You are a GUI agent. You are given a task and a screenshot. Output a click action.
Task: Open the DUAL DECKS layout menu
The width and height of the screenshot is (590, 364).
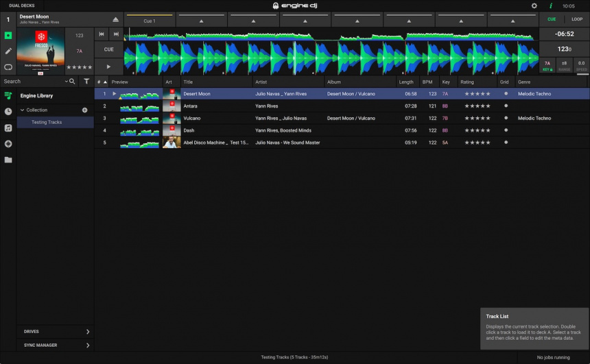coord(22,5)
